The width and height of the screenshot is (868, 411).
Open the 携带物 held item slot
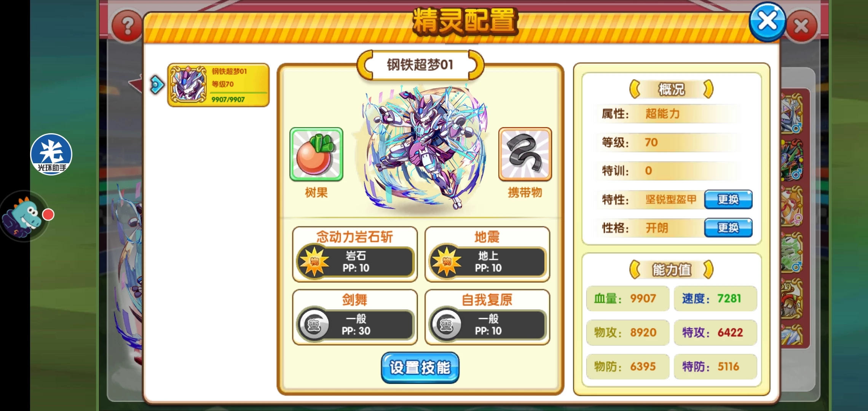[x=525, y=154]
